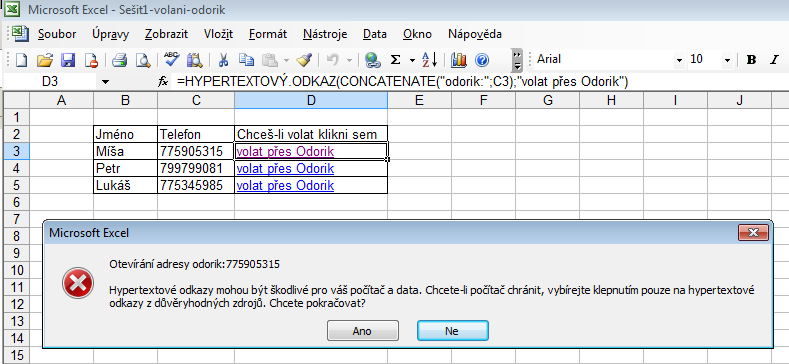Select column G header
The width and height of the screenshot is (789, 364).
point(547,101)
